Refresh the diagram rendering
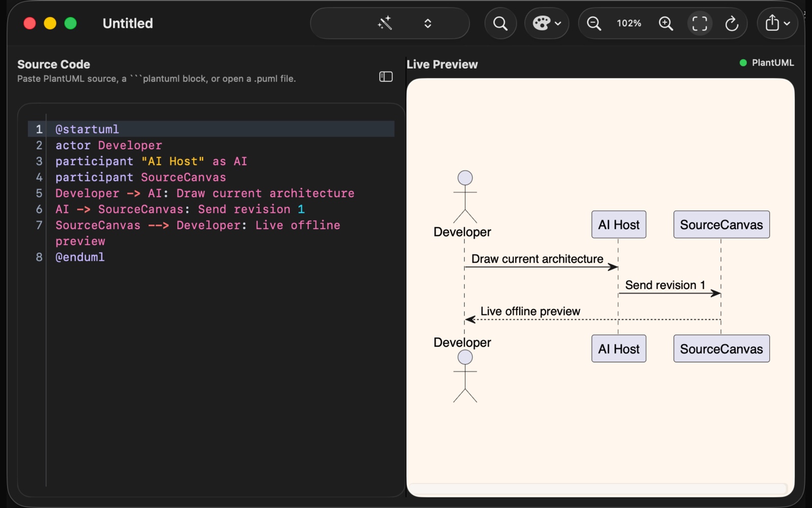812x508 pixels. (x=731, y=23)
